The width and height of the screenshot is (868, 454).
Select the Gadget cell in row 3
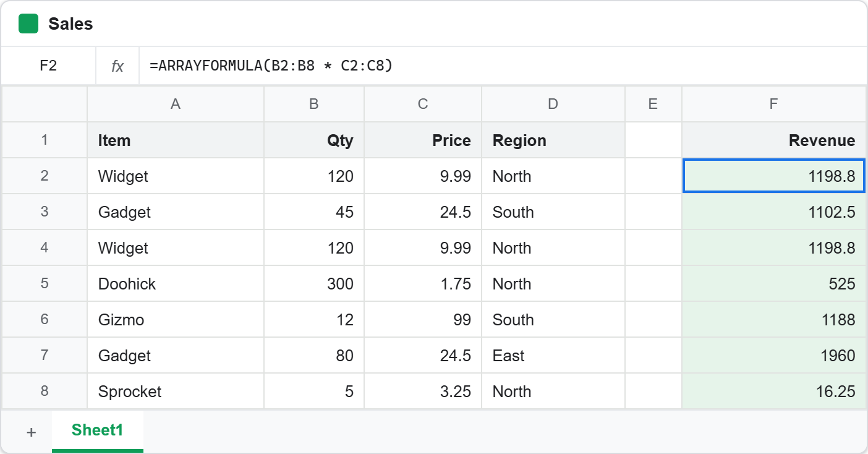point(176,212)
